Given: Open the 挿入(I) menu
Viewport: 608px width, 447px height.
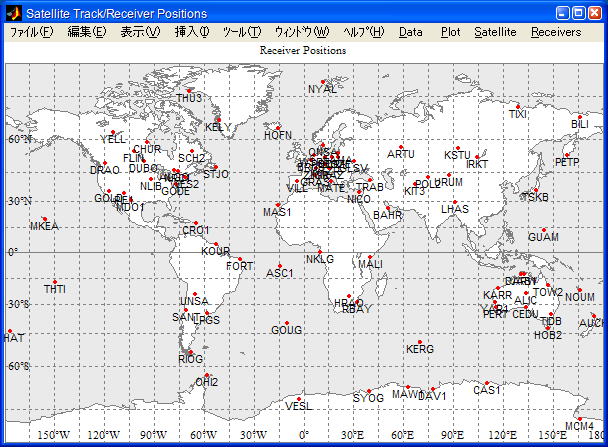Looking at the screenshot, I should coord(192,32).
